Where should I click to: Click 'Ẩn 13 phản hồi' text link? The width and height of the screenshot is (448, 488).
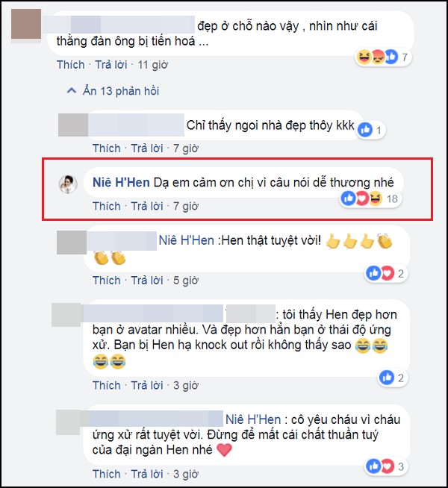click(121, 91)
